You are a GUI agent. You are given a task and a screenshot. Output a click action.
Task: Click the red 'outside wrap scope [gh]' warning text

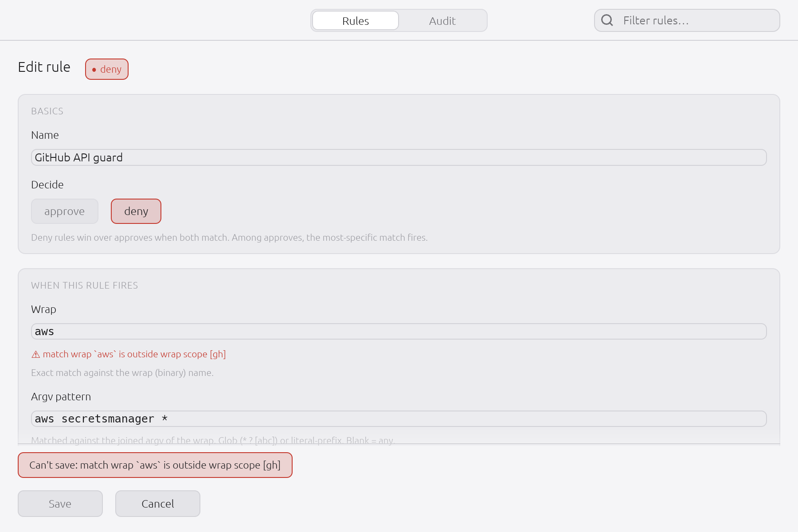tap(134, 354)
